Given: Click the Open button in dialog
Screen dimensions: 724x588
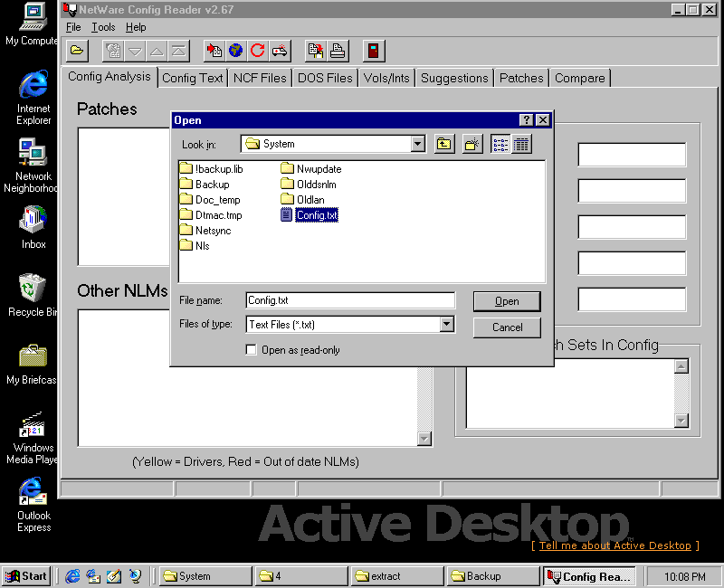Looking at the screenshot, I should point(507,301).
